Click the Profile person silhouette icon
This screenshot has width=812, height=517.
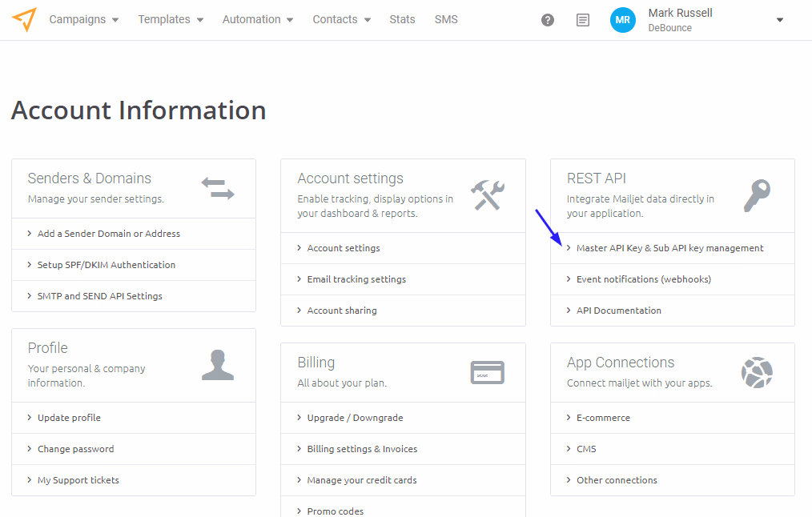coord(217,365)
